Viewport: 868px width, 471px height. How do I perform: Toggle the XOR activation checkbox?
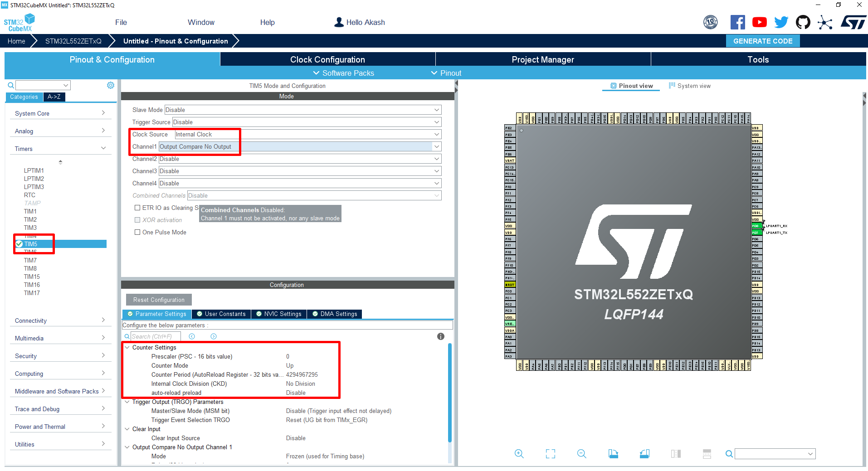(137, 220)
